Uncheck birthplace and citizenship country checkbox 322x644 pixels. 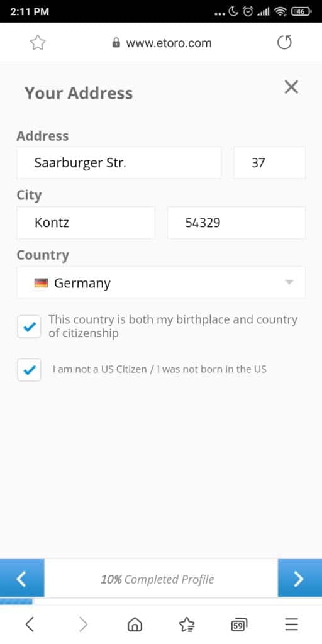[x=29, y=327]
